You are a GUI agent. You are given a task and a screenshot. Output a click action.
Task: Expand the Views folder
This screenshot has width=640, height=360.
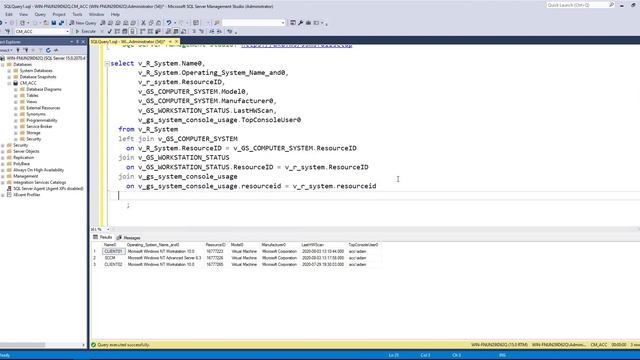[x=16, y=102]
